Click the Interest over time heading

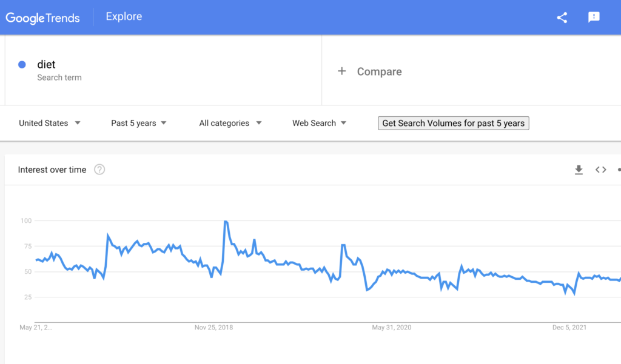tap(52, 170)
